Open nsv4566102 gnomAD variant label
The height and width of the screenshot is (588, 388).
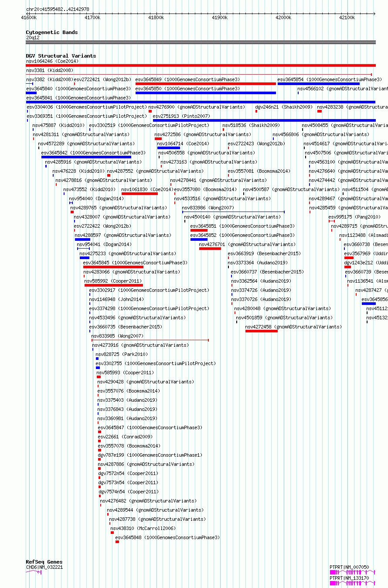tap(343, 89)
